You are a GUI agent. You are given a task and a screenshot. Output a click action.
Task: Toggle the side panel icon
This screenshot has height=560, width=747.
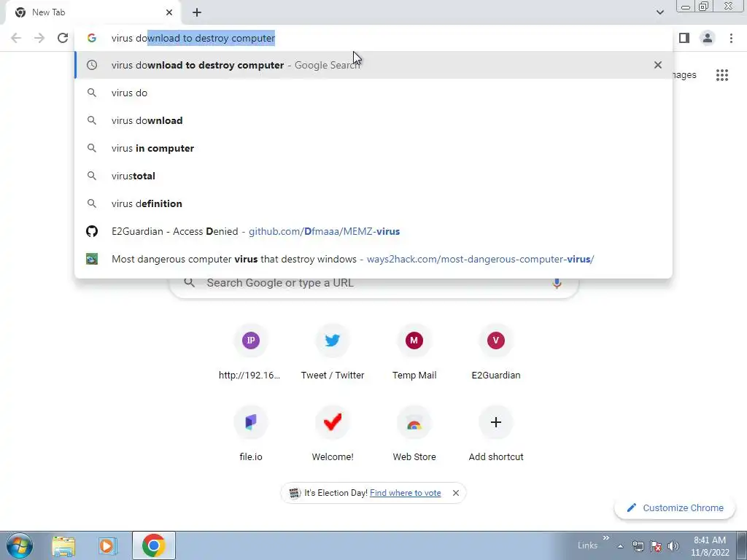[684, 38]
